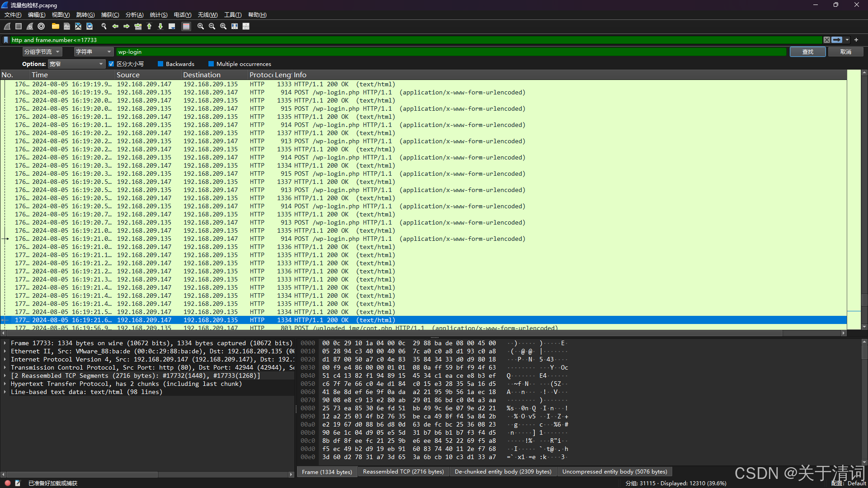Reload capture file icon
Image resolution: width=868 pixels, height=488 pixels.
click(90, 27)
